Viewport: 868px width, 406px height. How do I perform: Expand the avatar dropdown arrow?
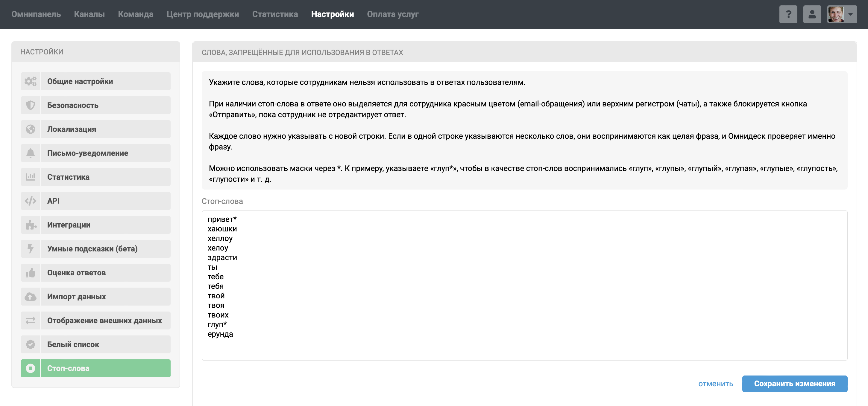850,14
